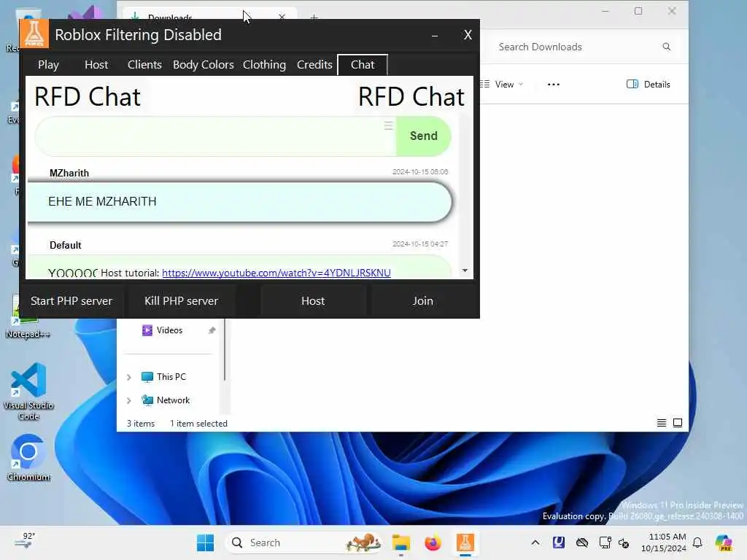Click the search magnifier icon in File Explorer
The width and height of the screenshot is (747, 560).
coord(667,47)
